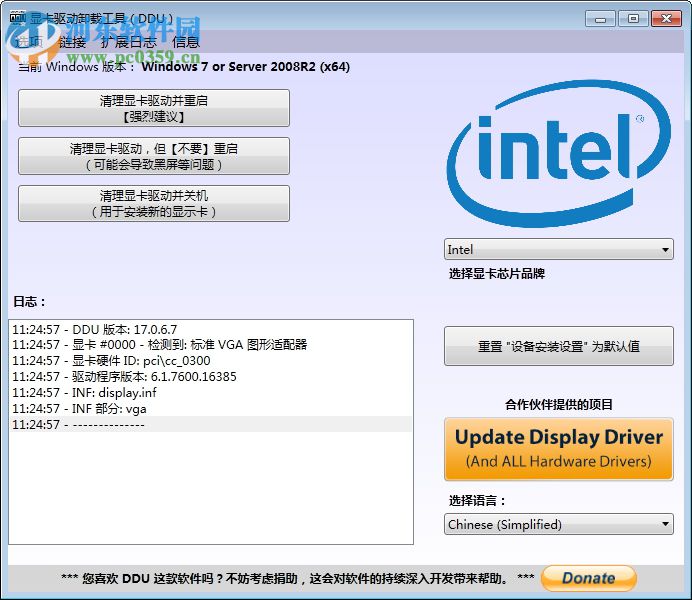Click Update Display Driver banner
The height and width of the screenshot is (600, 692).
(x=559, y=449)
